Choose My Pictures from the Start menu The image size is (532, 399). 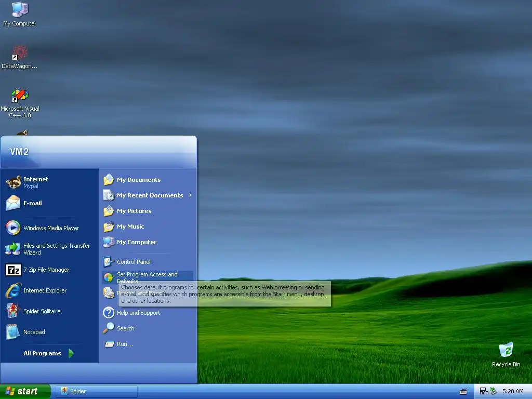pyautogui.click(x=148, y=211)
